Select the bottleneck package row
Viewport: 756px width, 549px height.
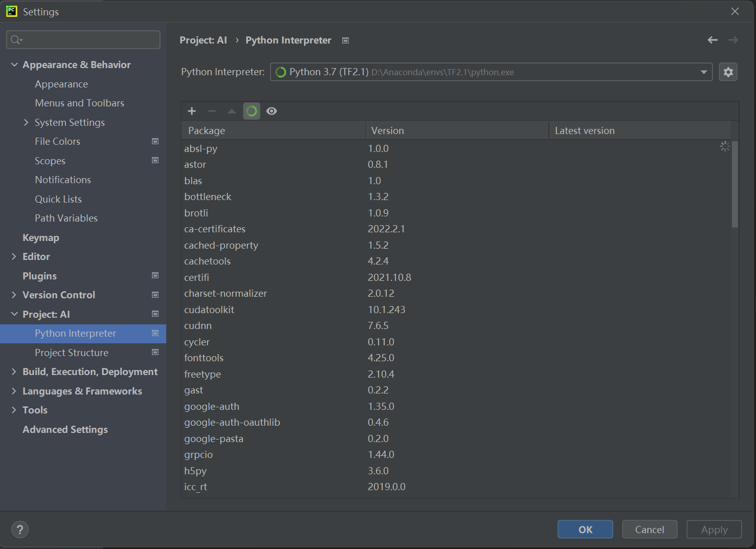pyautogui.click(x=456, y=196)
